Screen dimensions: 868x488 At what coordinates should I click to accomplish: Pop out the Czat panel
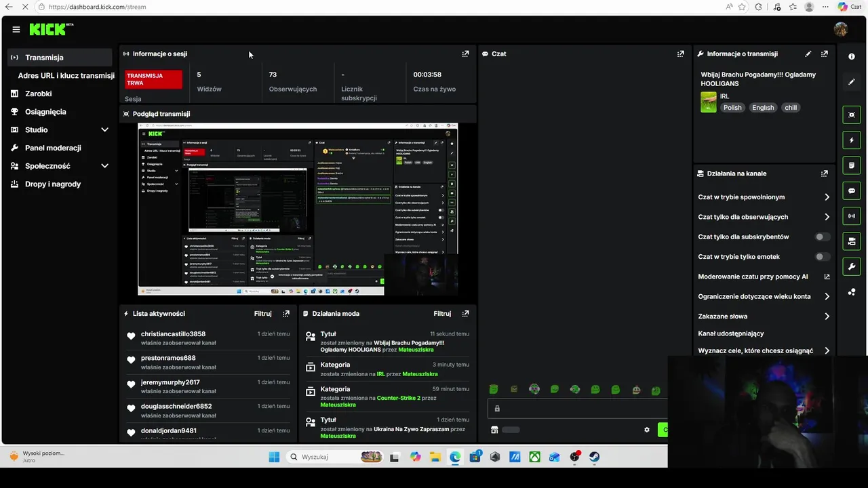pyautogui.click(x=680, y=54)
